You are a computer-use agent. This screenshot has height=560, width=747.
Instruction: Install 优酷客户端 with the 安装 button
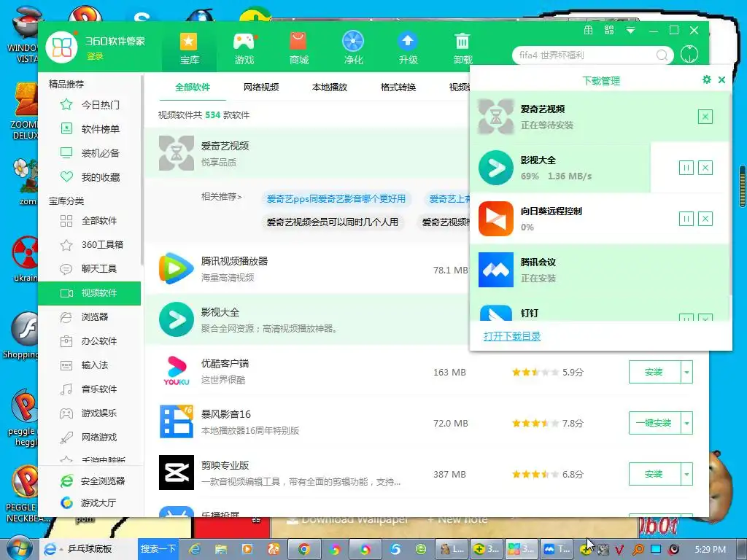click(x=654, y=372)
